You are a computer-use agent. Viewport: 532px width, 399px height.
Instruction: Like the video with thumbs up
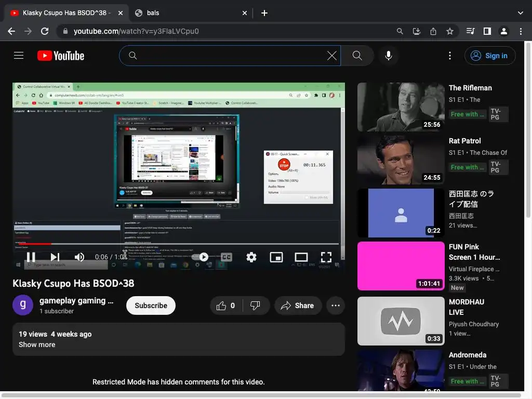(226, 305)
